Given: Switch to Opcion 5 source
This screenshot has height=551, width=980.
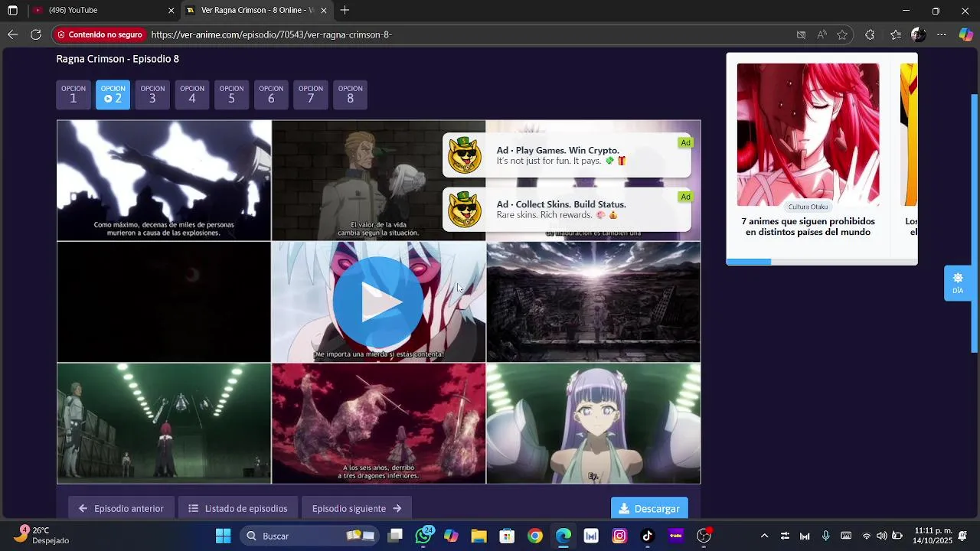Looking at the screenshot, I should tap(231, 95).
